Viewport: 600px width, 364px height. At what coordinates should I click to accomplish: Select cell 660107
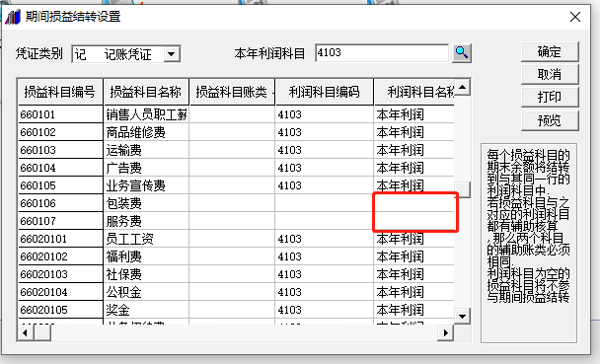60,221
